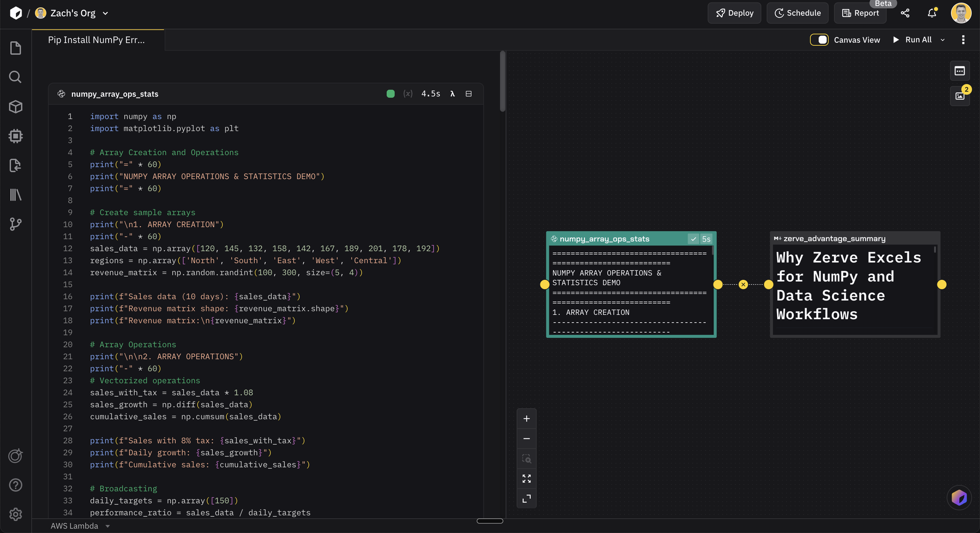980x533 pixels.
Task: Click line 26 cumulative_sales code
Action: 186,417
